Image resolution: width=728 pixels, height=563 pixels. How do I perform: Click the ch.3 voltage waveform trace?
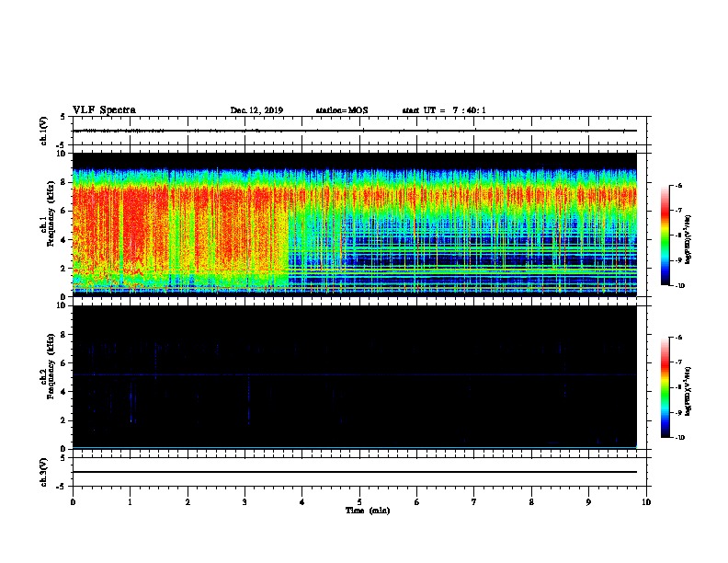click(355, 472)
